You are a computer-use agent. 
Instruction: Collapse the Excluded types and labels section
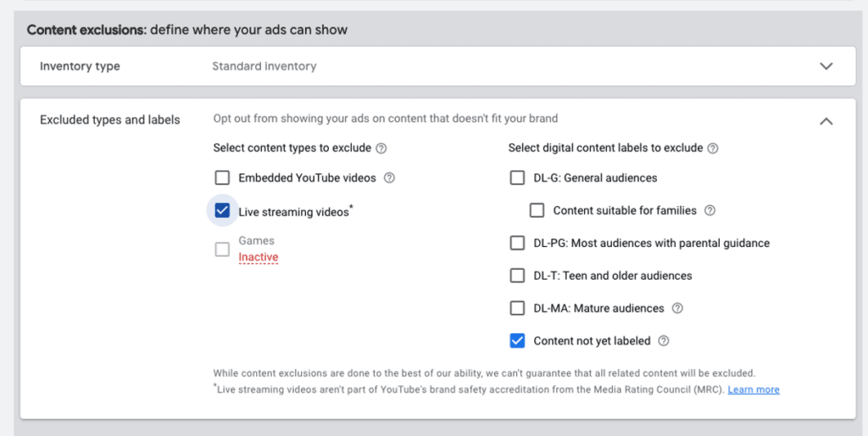coord(826,120)
